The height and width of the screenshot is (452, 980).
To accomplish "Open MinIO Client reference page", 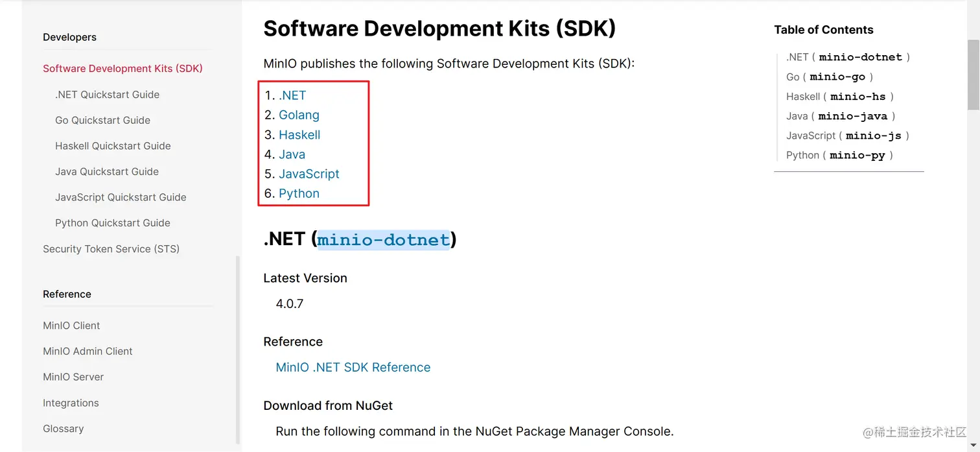I will click(x=71, y=326).
